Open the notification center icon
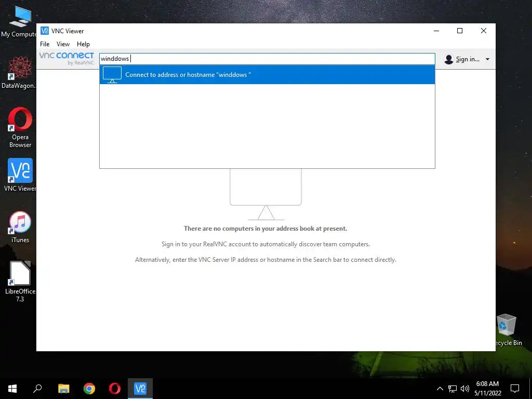The width and height of the screenshot is (532, 399). tap(515, 389)
